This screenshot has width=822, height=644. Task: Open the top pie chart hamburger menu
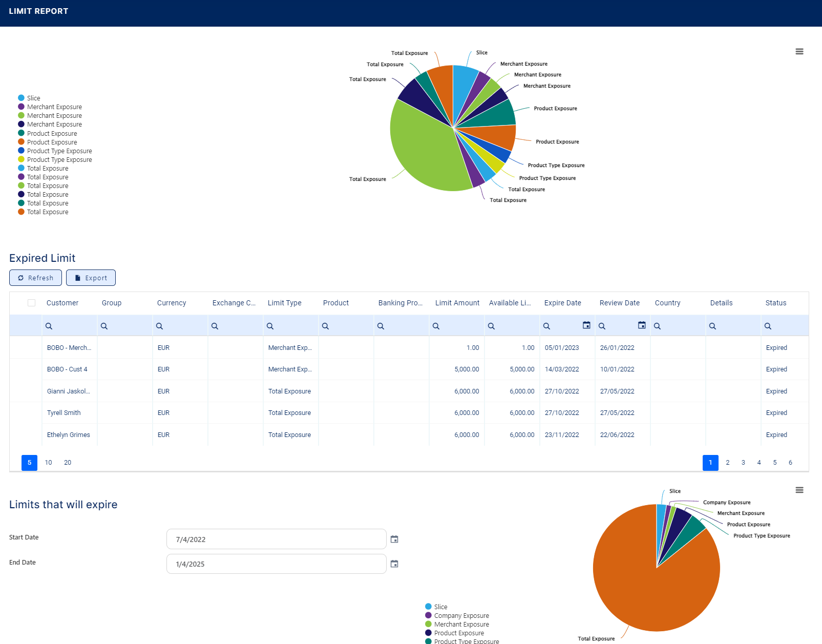[799, 52]
